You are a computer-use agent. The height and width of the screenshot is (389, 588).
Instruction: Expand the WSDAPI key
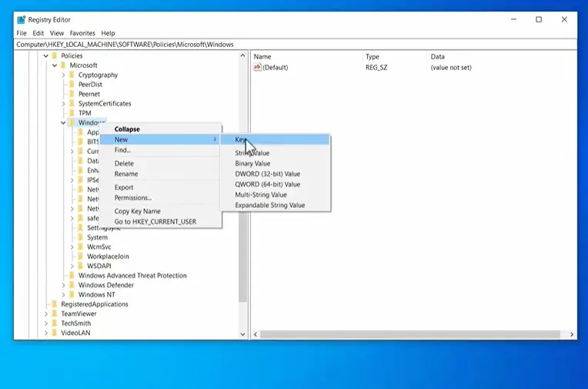click(72, 267)
